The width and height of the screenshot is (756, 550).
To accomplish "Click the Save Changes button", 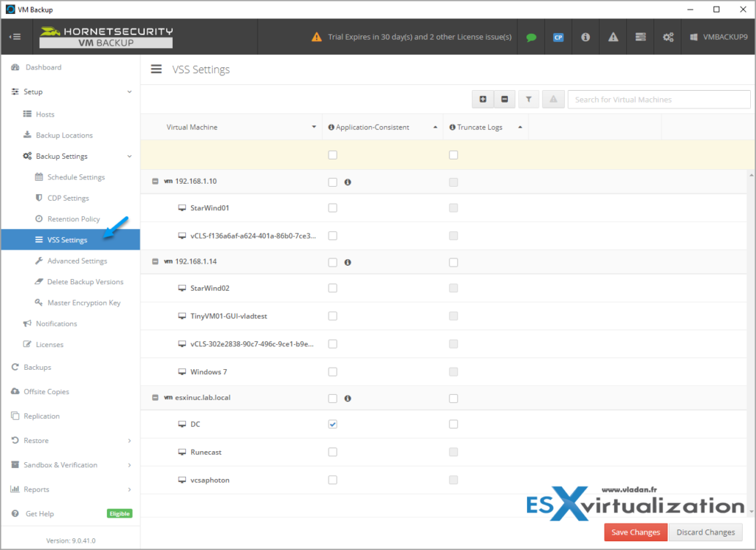I will tap(635, 532).
